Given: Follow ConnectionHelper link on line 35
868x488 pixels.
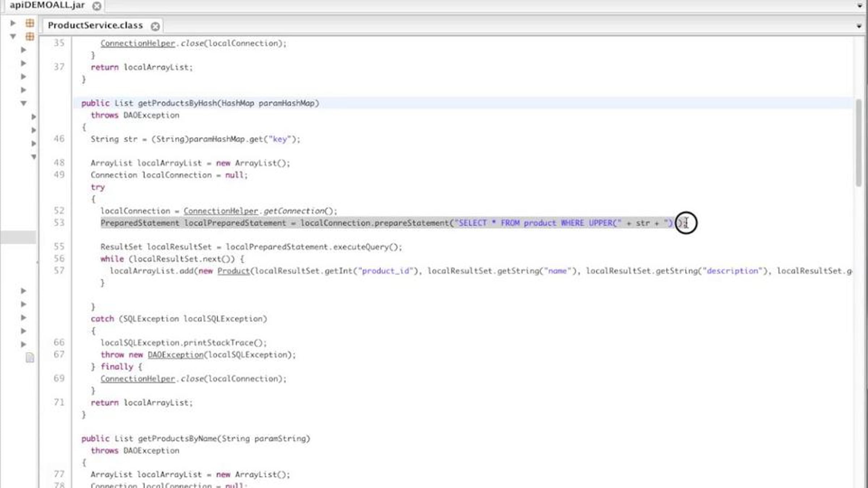Looking at the screenshot, I should tap(138, 43).
